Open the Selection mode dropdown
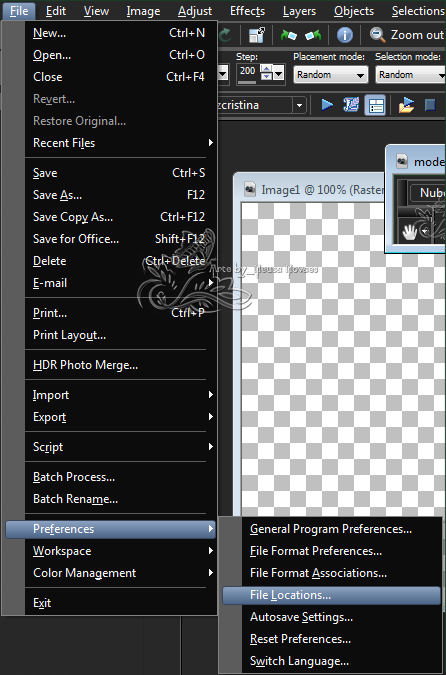The image size is (446, 675). [411, 75]
